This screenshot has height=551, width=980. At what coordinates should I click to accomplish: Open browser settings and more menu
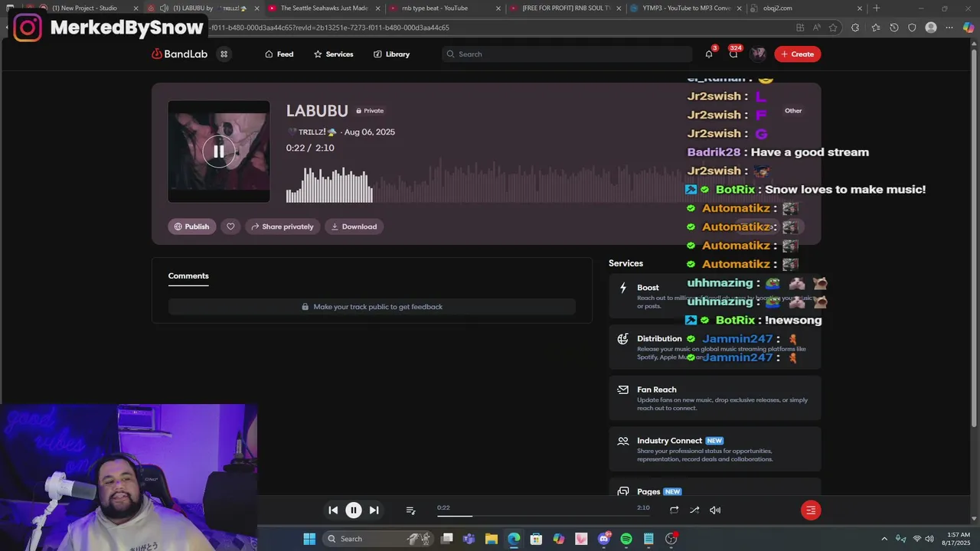(949, 28)
